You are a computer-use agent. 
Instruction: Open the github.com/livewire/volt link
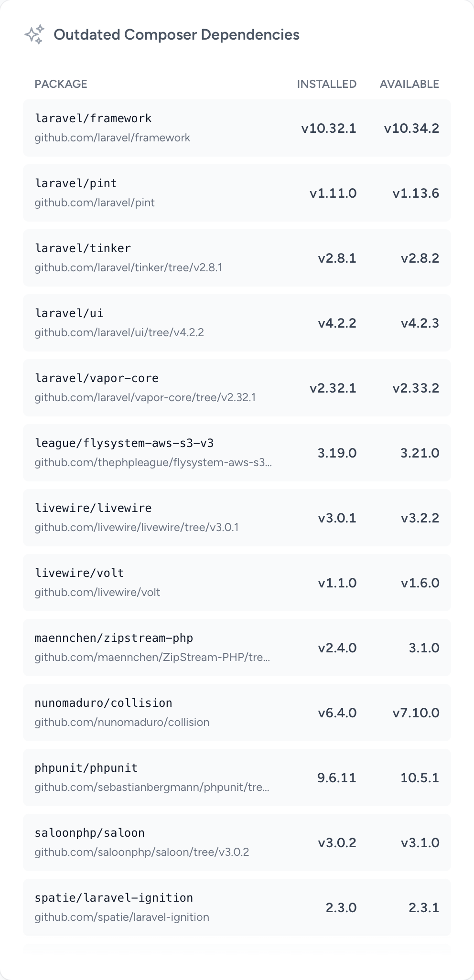coord(97,592)
